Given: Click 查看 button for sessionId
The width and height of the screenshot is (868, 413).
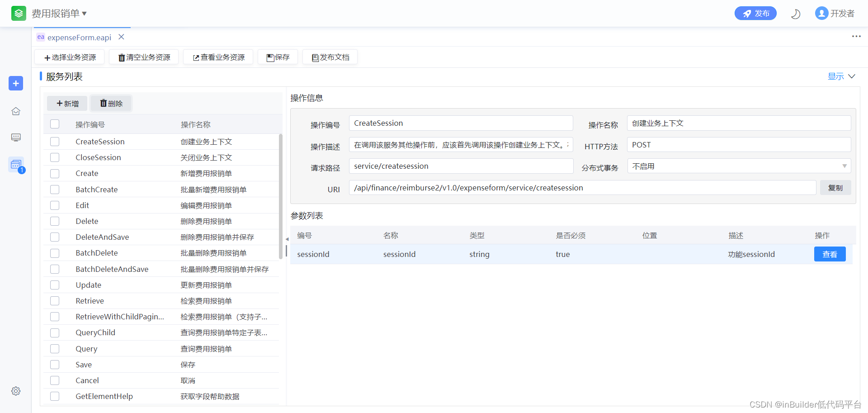Looking at the screenshot, I should coord(830,254).
